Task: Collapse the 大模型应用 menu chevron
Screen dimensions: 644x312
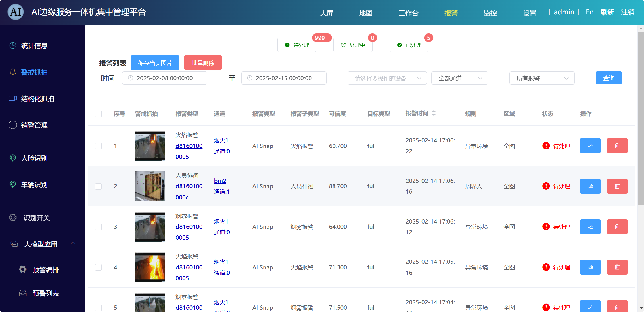Action: tap(73, 243)
